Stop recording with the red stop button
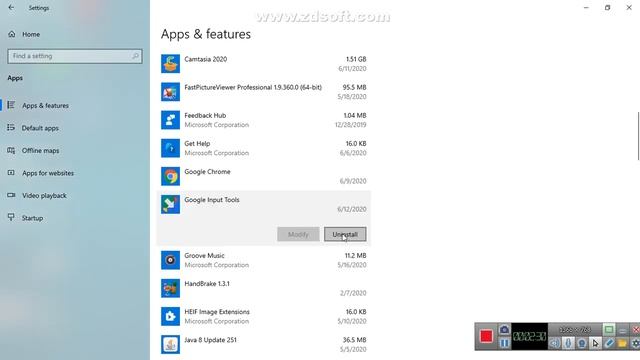 coord(486,336)
